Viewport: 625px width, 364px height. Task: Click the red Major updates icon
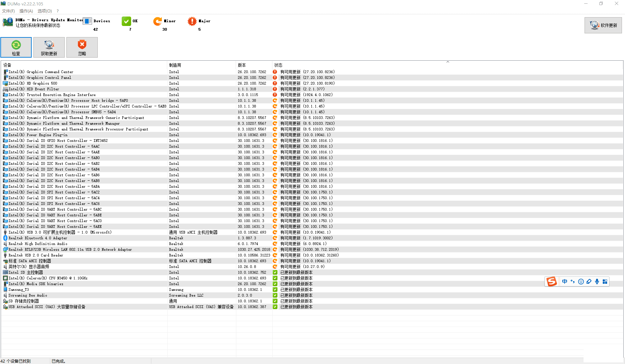(192, 21)
